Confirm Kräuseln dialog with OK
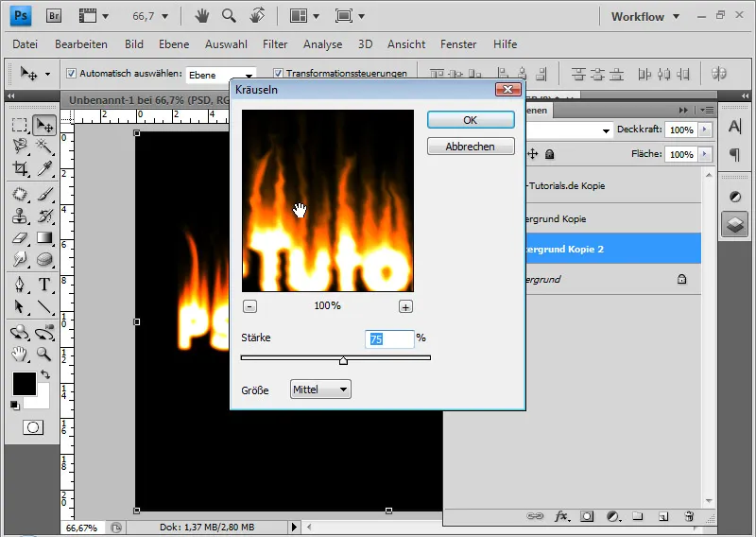This screenshot has width=756, height=537. tap(471, 120)
